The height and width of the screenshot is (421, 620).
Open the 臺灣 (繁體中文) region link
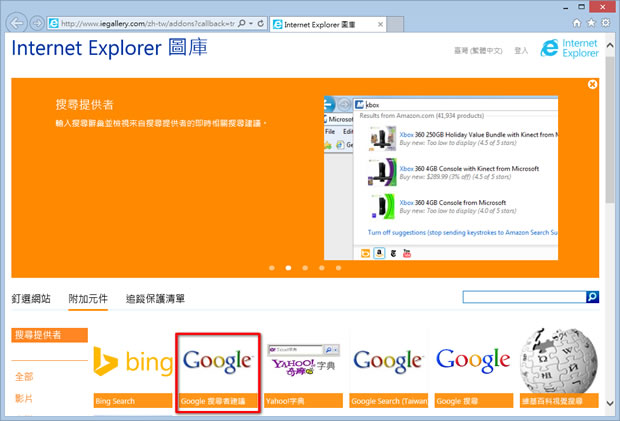click(478, 51)
